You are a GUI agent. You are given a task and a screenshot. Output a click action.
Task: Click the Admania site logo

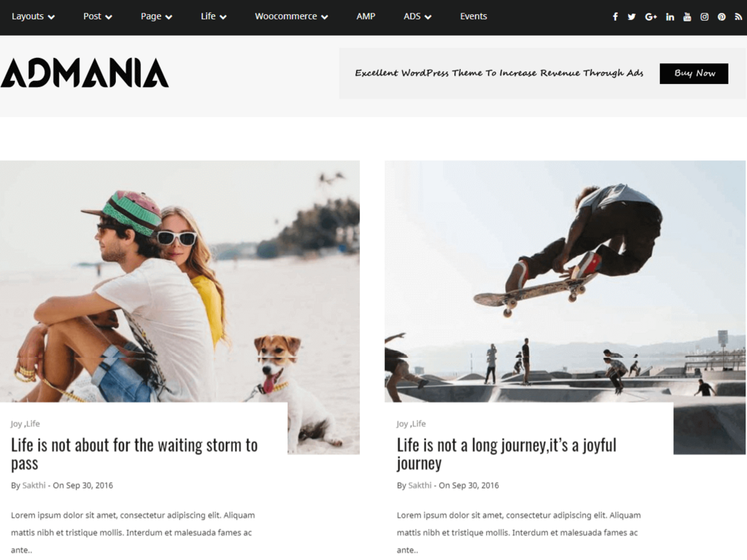point(85,73)
